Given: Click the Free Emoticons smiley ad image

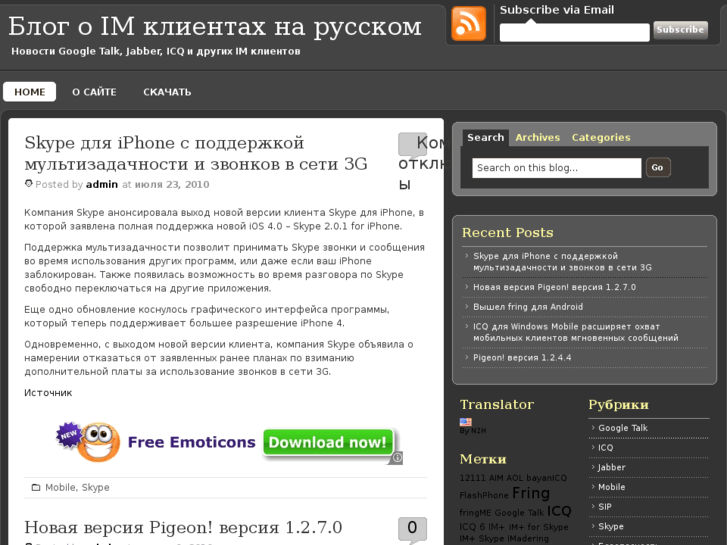Looking at the screenshot, I should coord(89,441).
